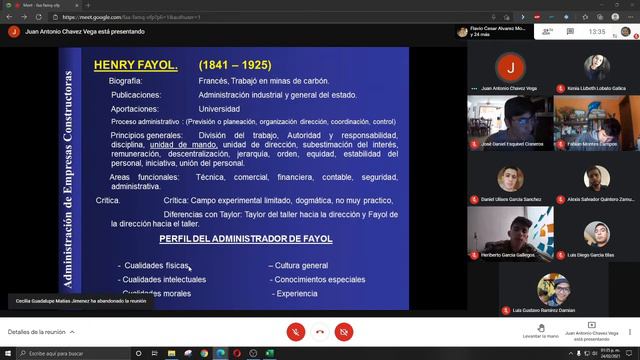Open Chrome from the taskbar
Viewport: 640px width, 360px height.
(x=204, y=353)
